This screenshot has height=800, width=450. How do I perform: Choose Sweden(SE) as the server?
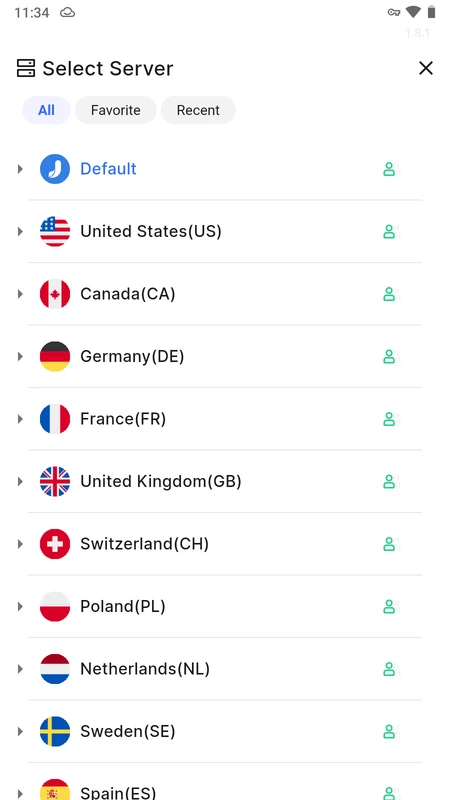[224, 732]
